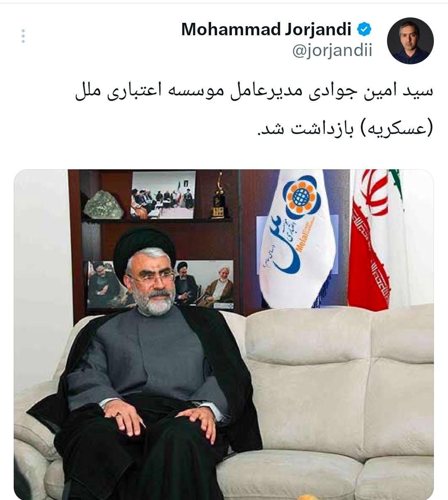This screenshot has width=448, height=500.
Task: Open the three-dot more options menu
Action: click(23, 36)
